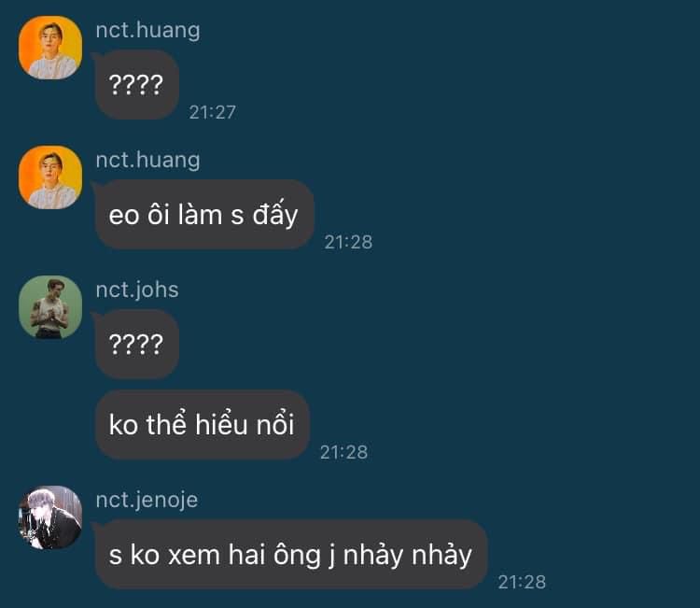Tap nct.huang's avatar next to "eo ôi làm s đấy"

pyautogui.click(x=50, y=177)
